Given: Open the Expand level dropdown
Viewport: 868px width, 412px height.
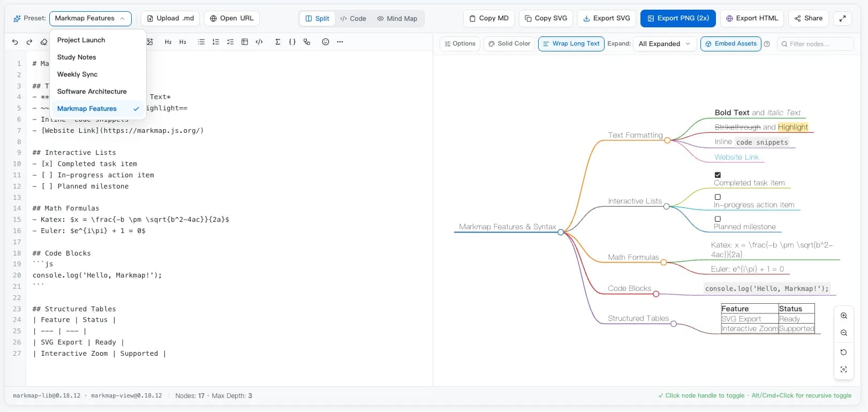Looking at the screenshot, I should [x=665, y=44].
